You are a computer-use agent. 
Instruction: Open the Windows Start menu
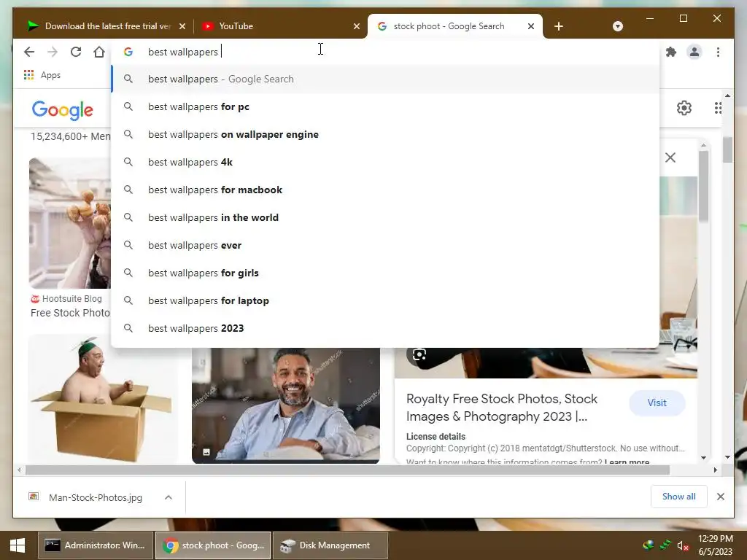pos(18,545)
